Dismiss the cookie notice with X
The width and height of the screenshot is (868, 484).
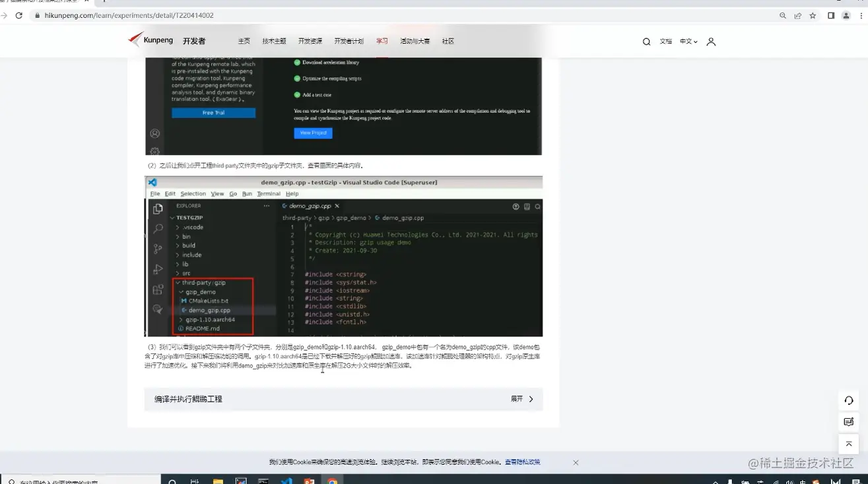tap(576, 462)
